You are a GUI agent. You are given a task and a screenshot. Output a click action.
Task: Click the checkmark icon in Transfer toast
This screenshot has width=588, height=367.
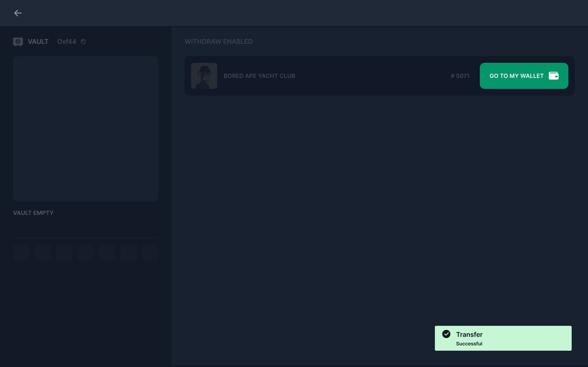pyautogui.click(x=446, y=334)
